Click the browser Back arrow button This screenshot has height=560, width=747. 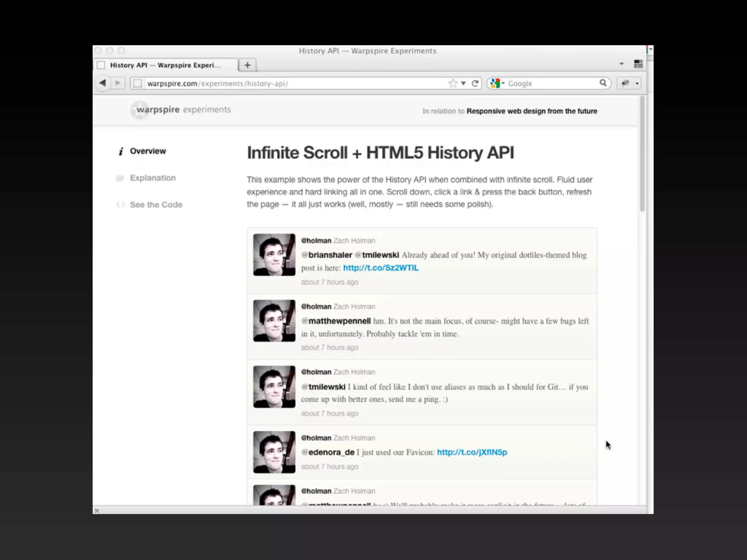[103, 83]
